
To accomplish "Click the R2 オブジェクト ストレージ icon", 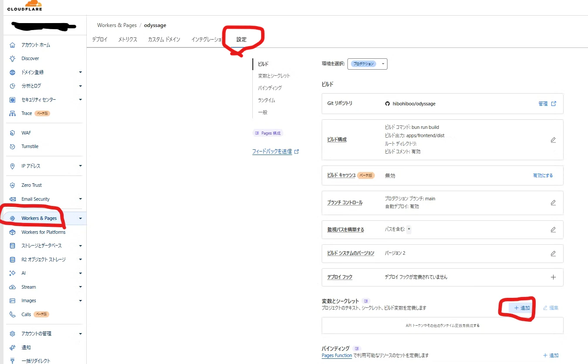I will (12, 260).
